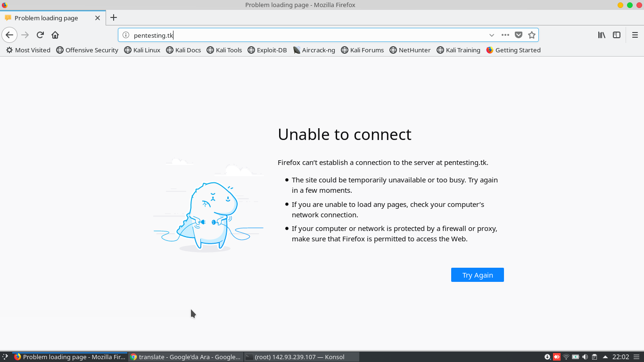Open the Exploit-DB bookmark
The height and width of the screenshot is (362, 644).
point(267,50)
